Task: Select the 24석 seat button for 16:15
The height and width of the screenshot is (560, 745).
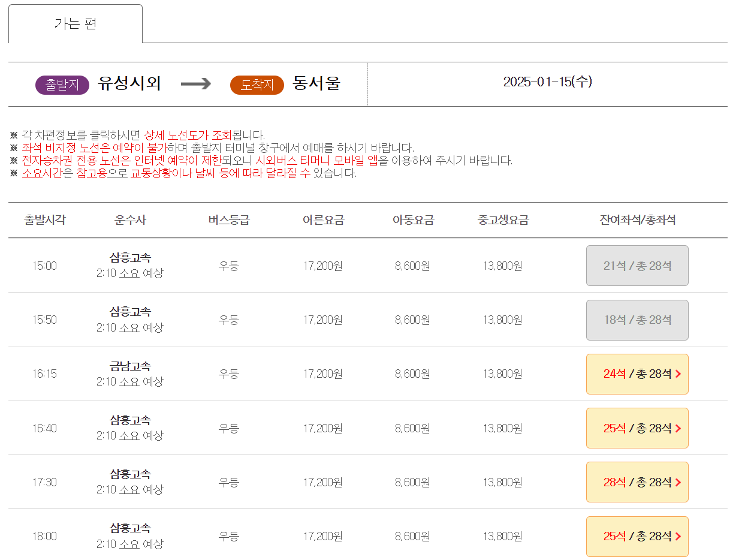Action: coord(637,374)
